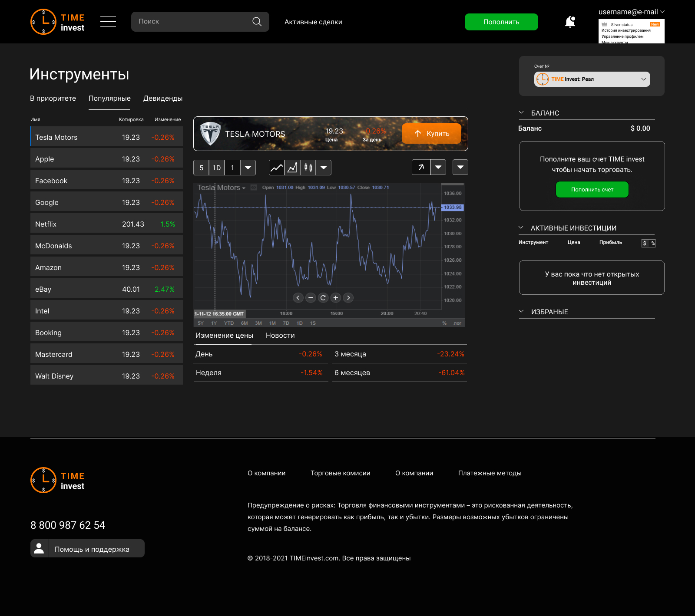Screen dimensions: 695x616
Task: Zoom in chart with plus icon
Action: click(335, 298)
